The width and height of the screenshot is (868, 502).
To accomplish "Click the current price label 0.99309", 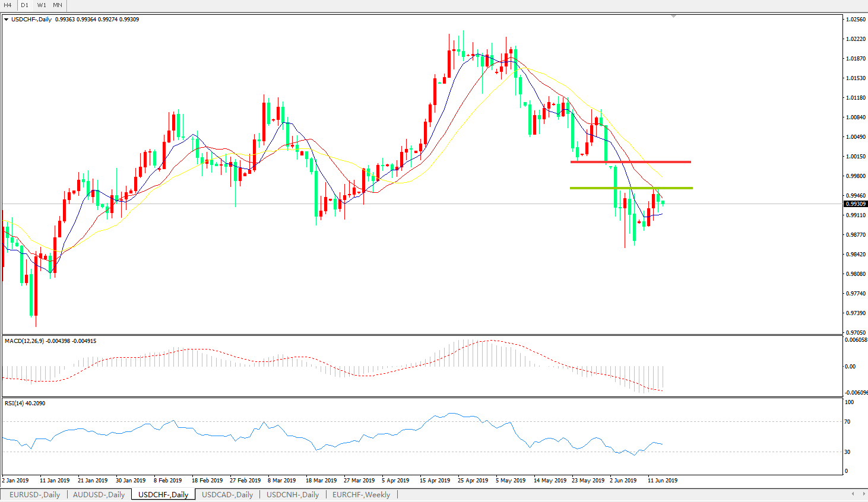I will point(855,204).
